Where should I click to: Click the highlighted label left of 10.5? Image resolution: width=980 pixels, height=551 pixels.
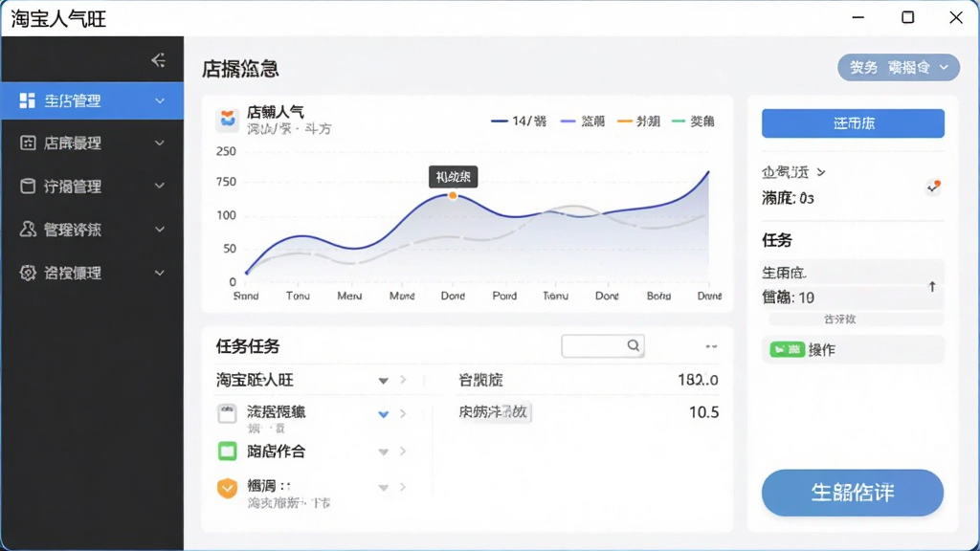[494, 412]
